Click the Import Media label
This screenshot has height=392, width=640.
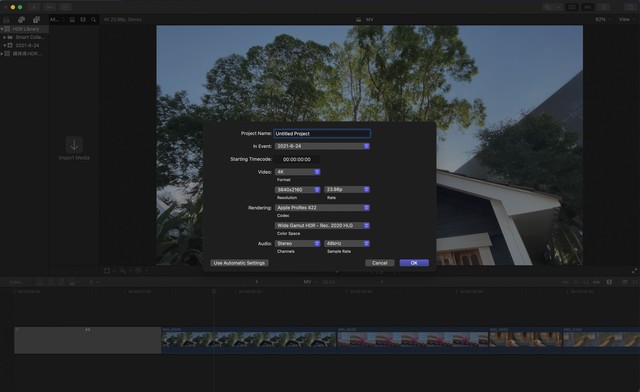point(74,158)
